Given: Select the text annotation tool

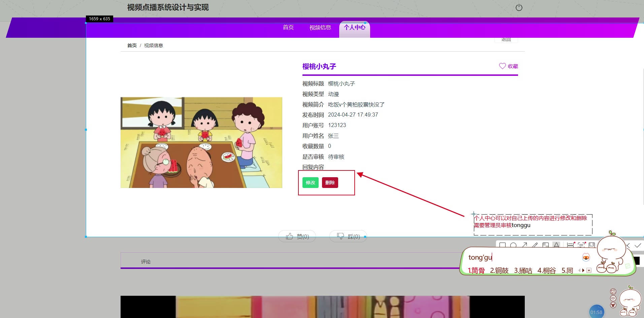Looking at the screenshot, I should point(556,245).
